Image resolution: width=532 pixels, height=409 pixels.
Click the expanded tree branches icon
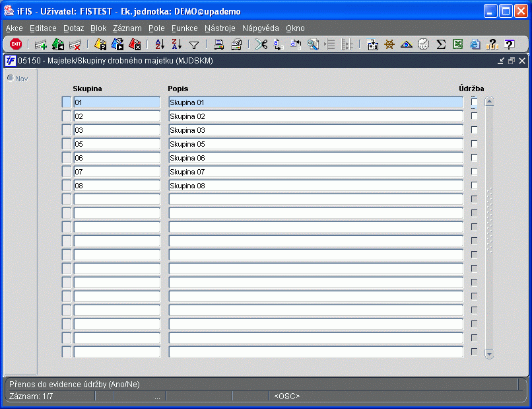click(347, 44)
